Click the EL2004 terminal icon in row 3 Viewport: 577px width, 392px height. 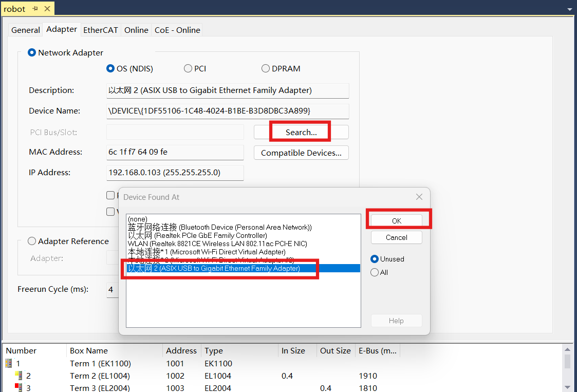pyautogui.click(x=19, y=387)
